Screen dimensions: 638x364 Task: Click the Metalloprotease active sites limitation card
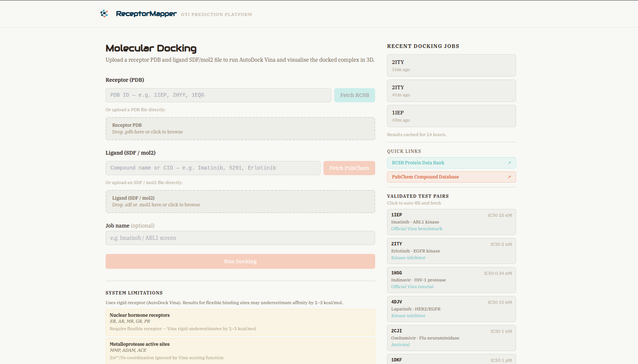click(240, 351)
